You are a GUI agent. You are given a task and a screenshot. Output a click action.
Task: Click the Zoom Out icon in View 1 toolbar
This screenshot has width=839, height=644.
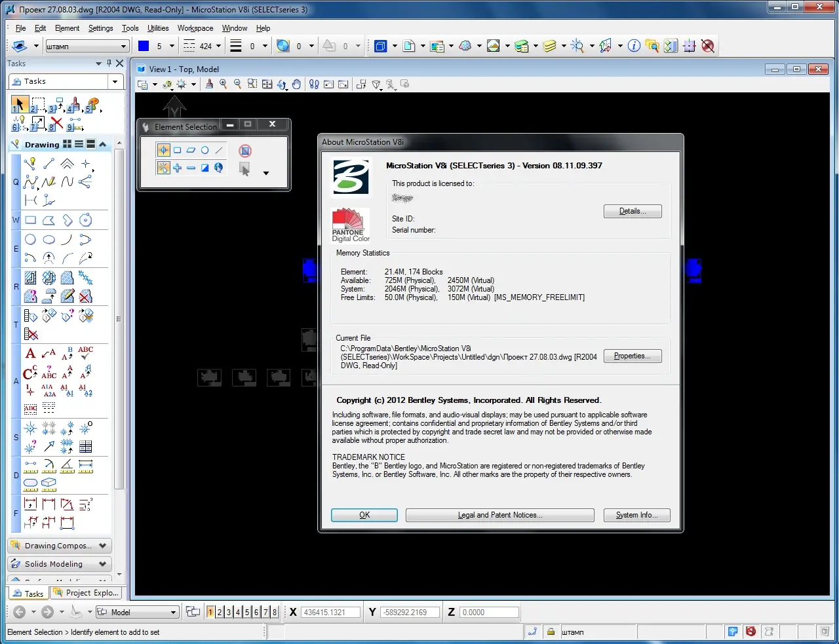point(237,85)
